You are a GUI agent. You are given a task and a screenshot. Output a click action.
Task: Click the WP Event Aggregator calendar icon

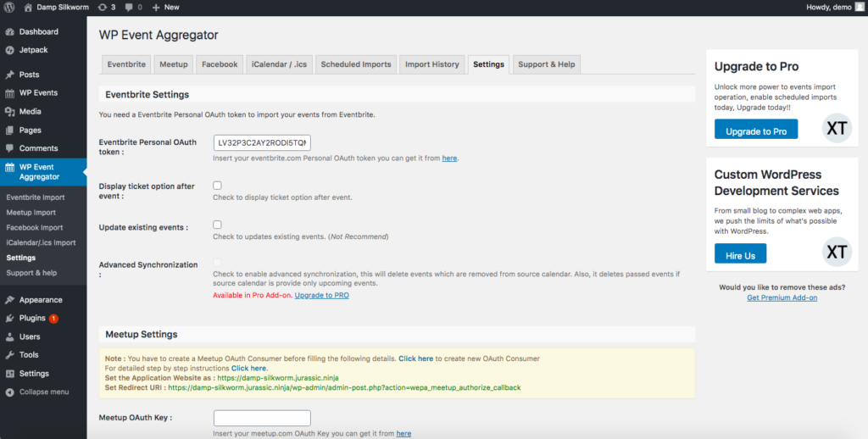(9, 167)
